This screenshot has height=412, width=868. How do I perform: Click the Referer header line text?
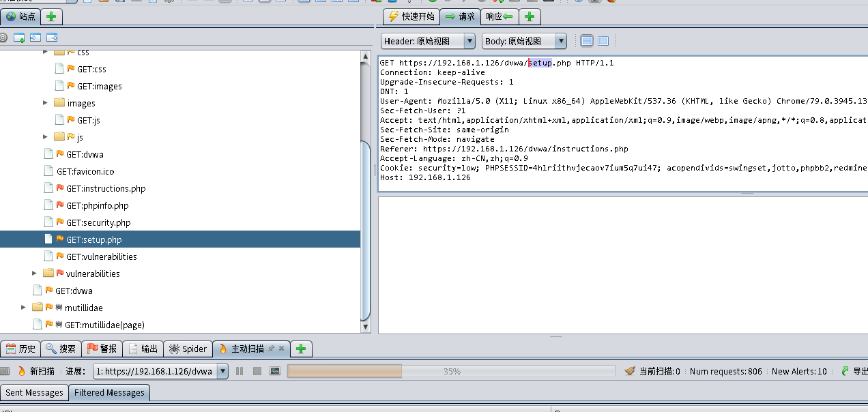coord(504,149)
